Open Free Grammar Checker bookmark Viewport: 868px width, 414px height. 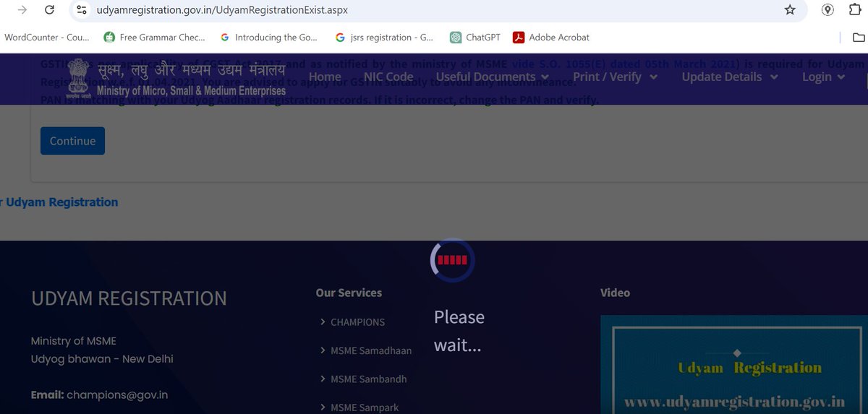pos(154,38)
